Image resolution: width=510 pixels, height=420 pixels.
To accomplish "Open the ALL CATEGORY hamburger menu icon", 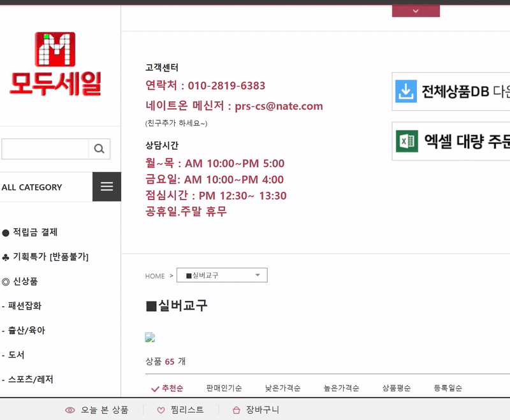I will tap(106, 186).
